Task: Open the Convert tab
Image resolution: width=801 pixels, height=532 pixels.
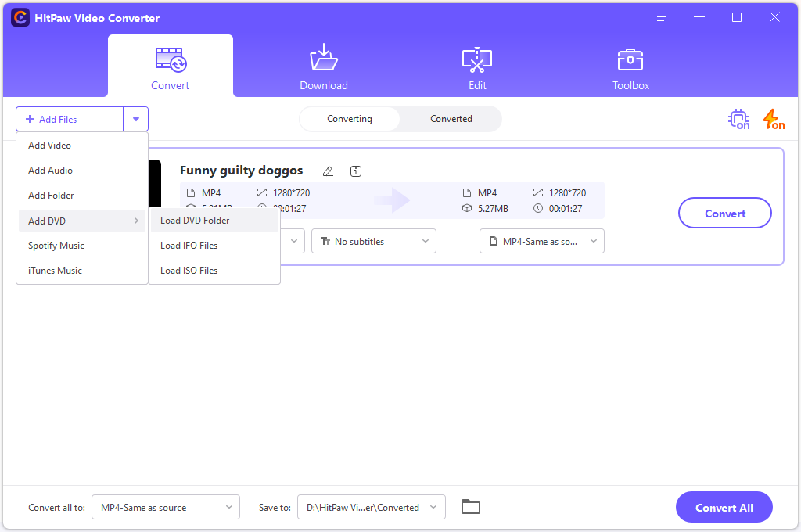Action: pos(170,66)
